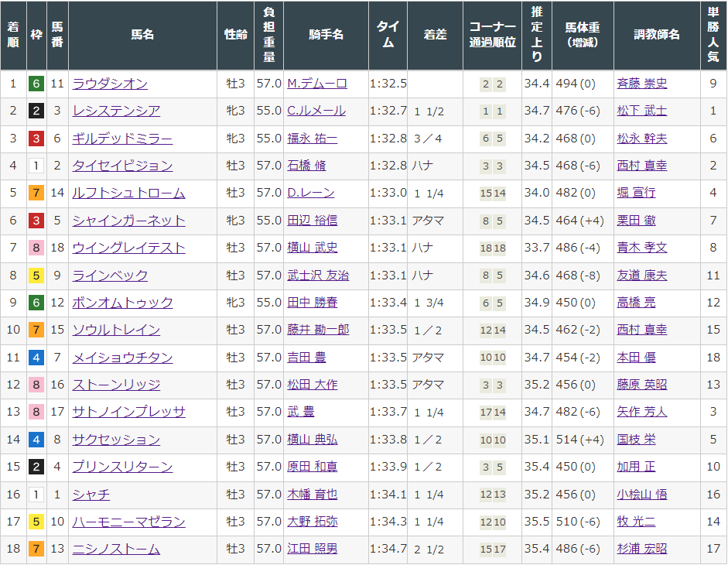Click the green frame badge 6 in ラウダシオン row
728x565 pixels.
[x=36, y=84]
